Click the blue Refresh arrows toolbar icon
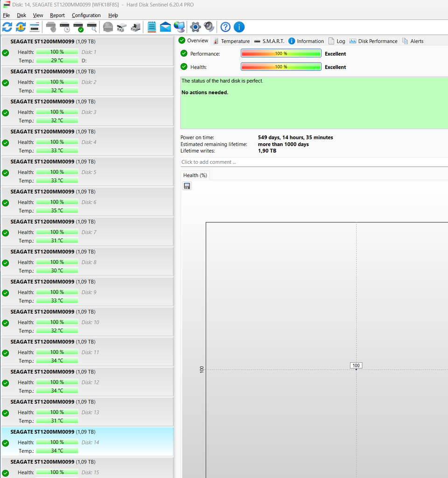Screen dimensions: 448x478 7,27
